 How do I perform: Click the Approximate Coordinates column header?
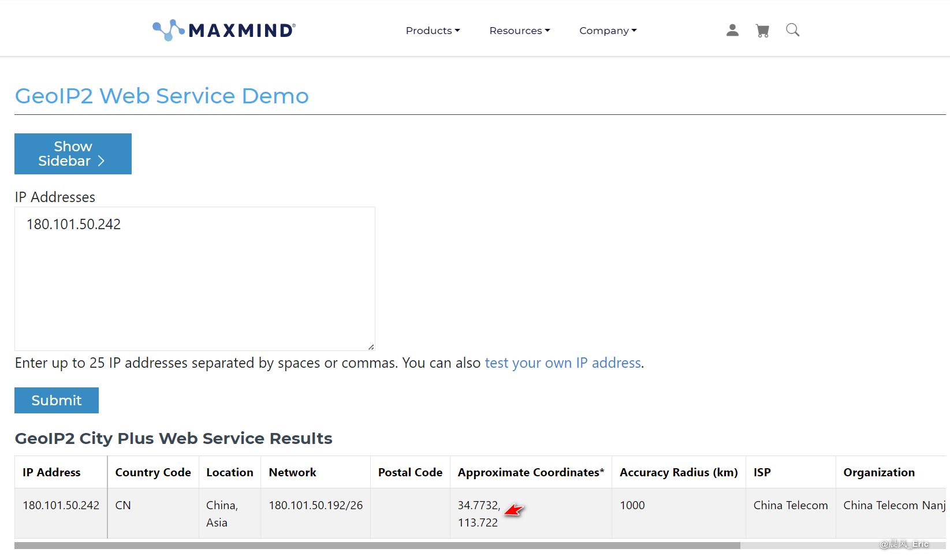[x=531, y=472]
